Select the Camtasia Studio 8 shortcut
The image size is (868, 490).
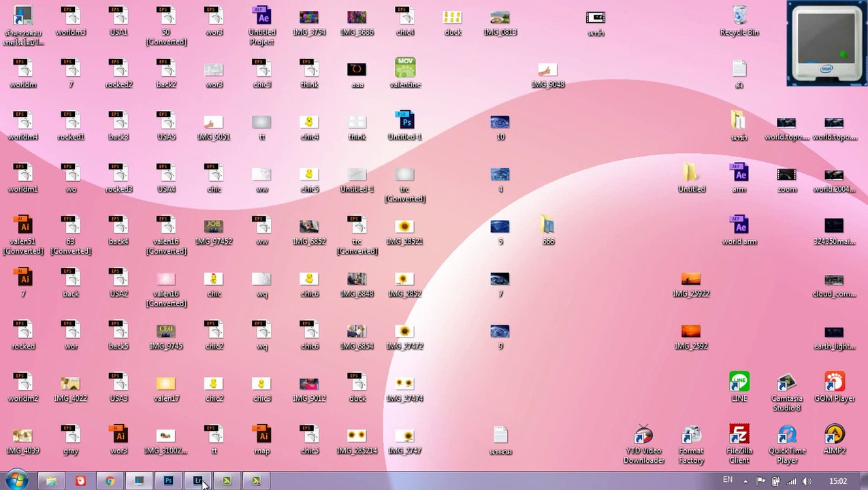[787, 391]
